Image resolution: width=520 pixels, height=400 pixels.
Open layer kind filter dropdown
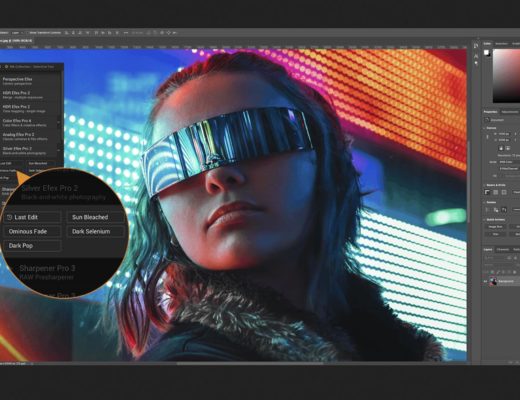pyautogui.click(x=495, y=258)
